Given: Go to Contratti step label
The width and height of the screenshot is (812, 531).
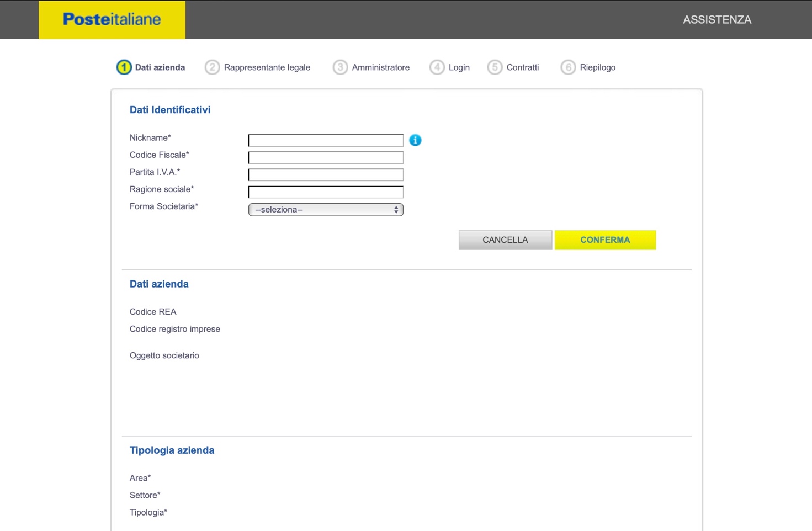Looking at the screenshot, I should [x=523, y=67].
